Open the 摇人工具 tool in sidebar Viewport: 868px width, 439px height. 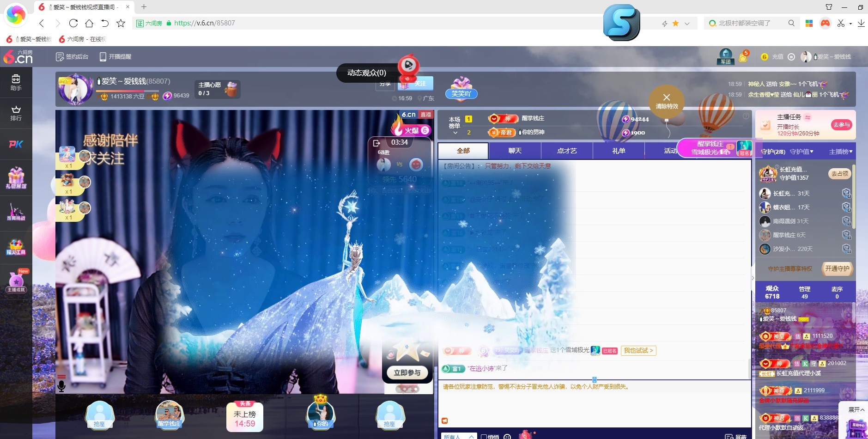point(16,247)
